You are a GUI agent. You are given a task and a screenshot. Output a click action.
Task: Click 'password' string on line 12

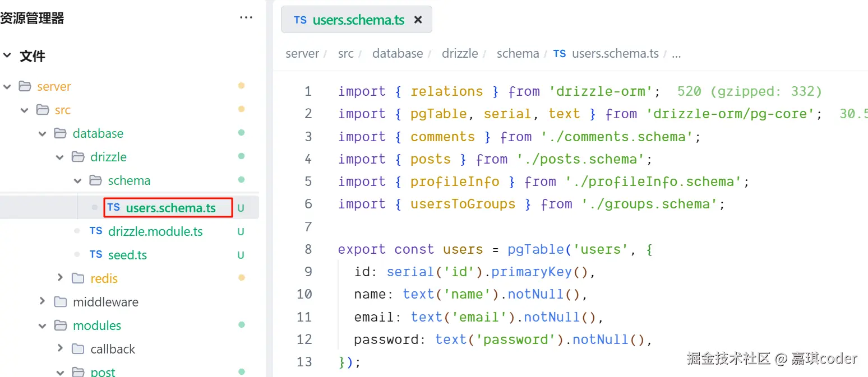coord(515,339)
